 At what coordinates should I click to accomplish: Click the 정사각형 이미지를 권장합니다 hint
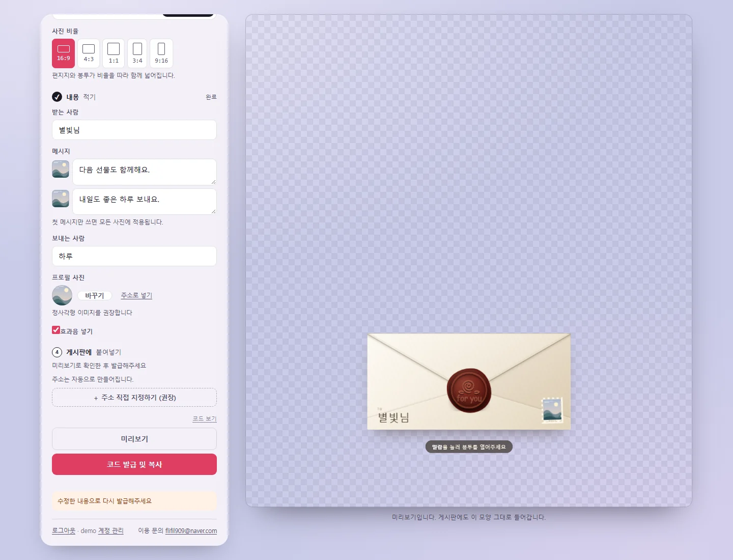92,313
